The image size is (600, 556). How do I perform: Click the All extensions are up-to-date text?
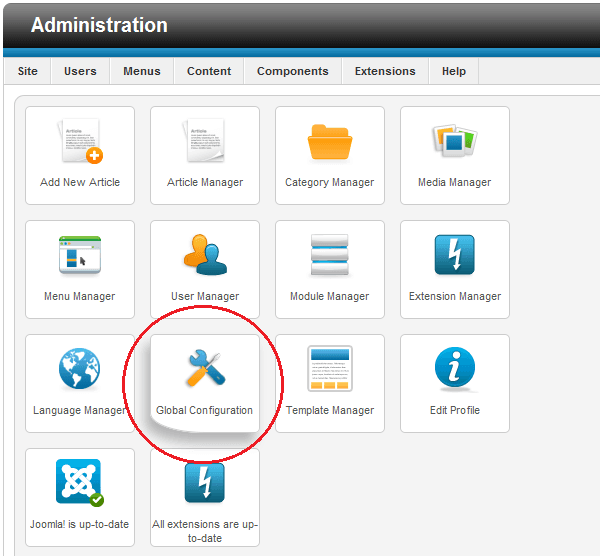pyautogui.click(x=205, y=531)
